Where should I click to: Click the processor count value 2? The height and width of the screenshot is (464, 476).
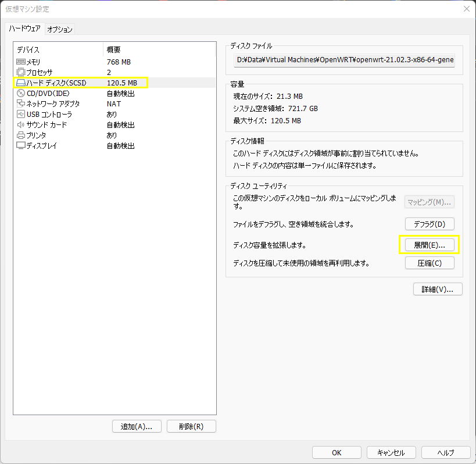tap(109, 72)
